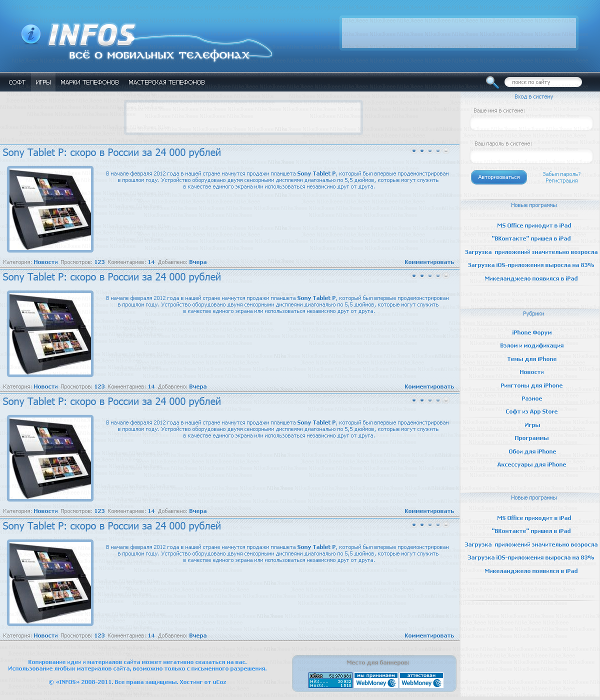Open 'Игры' in the Рубрики sidebar
The height and width of the screenshot is (700, 600).
[x=532, y=425]
